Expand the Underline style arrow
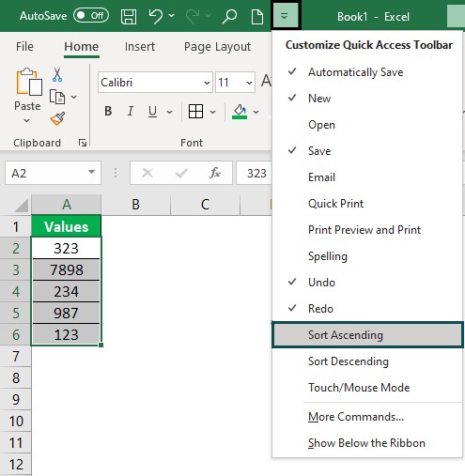The image size is (465, 476). tap(169, 112)
